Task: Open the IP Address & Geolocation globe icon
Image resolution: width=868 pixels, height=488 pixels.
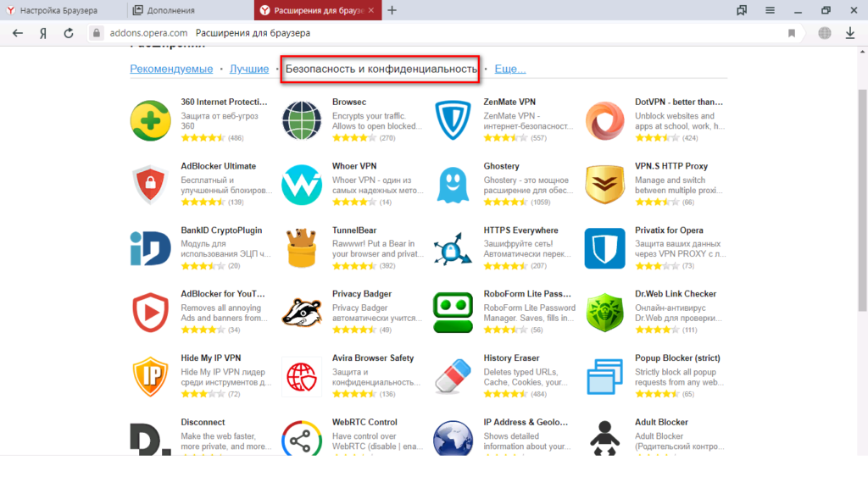Action: [x=453, y=438]
